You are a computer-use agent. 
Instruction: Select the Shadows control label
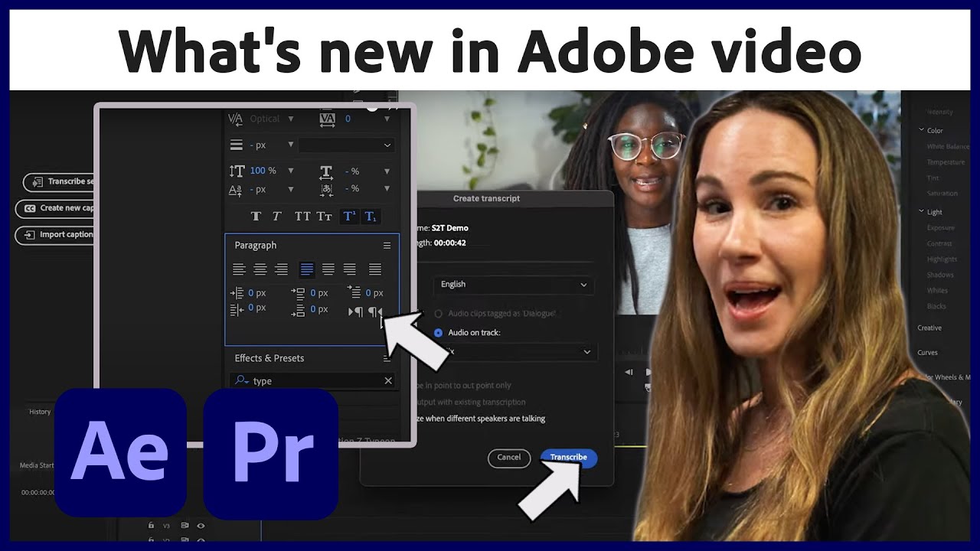pos(940,275)
